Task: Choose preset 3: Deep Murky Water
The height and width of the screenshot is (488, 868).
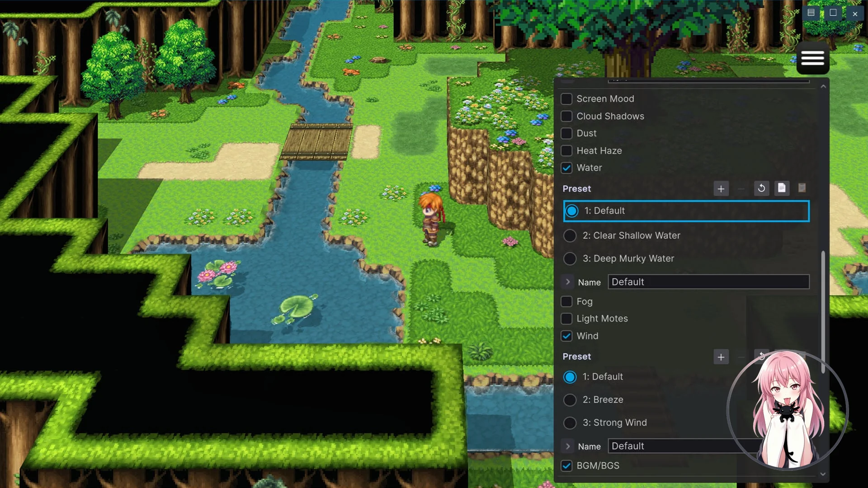Action: click(570, 259)
